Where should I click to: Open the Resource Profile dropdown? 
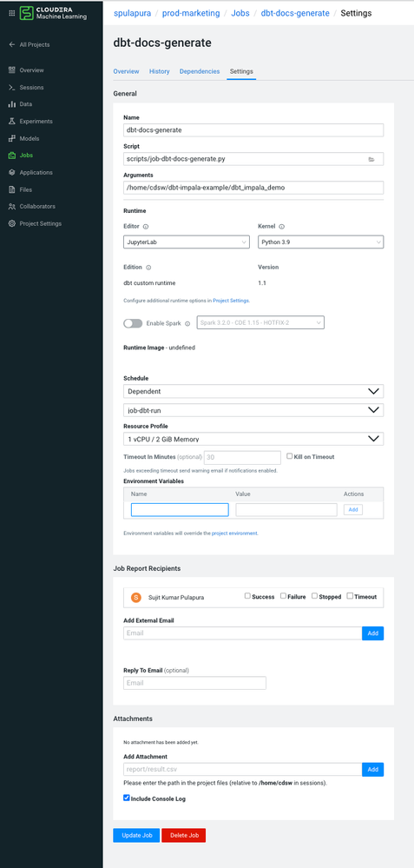point(253,439)
